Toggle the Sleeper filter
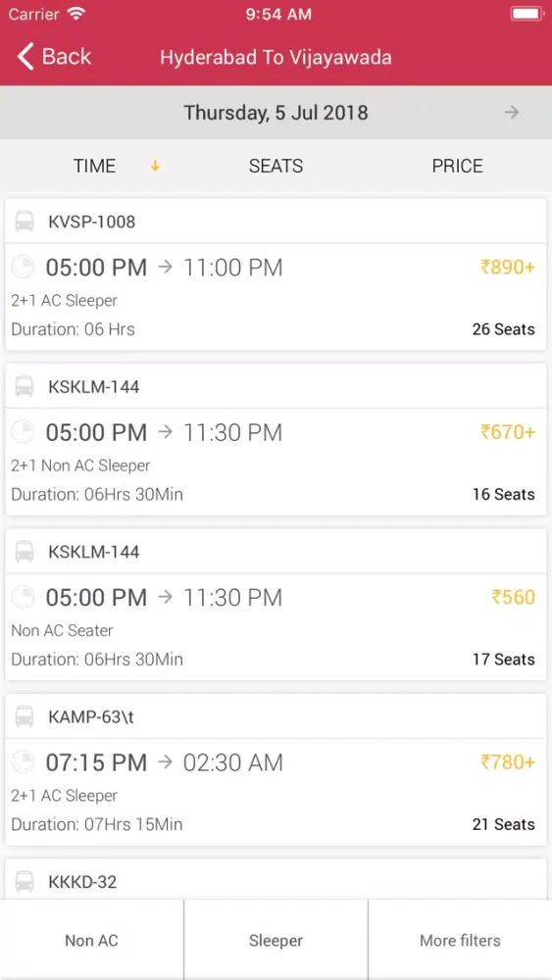The image size is (552, 980). pyautogui.click(x=276, y=940)
